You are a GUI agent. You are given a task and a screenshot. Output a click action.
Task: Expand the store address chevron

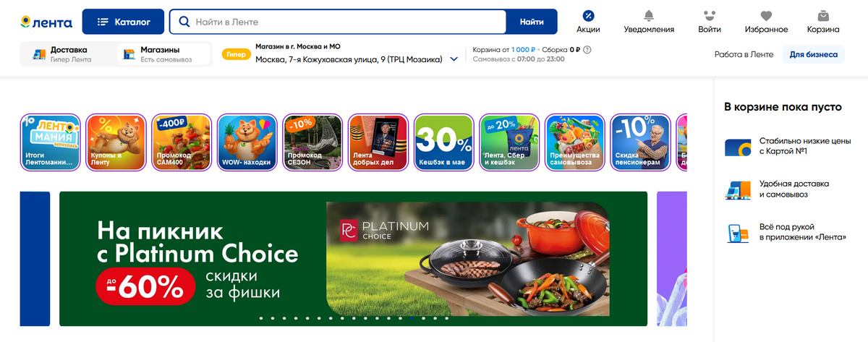point(454,59)
